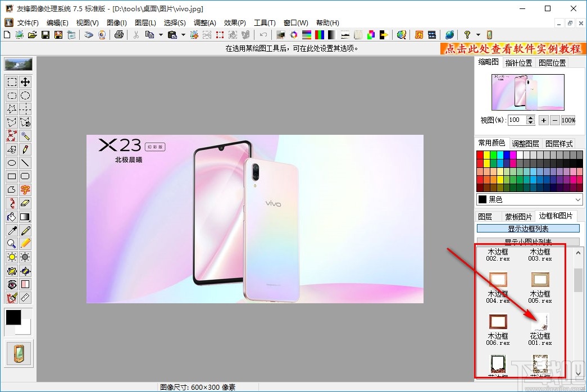The height and width of the screenshot is (392, 587).
Task: Select the eyedropper color picker tool
Action: 12,230
